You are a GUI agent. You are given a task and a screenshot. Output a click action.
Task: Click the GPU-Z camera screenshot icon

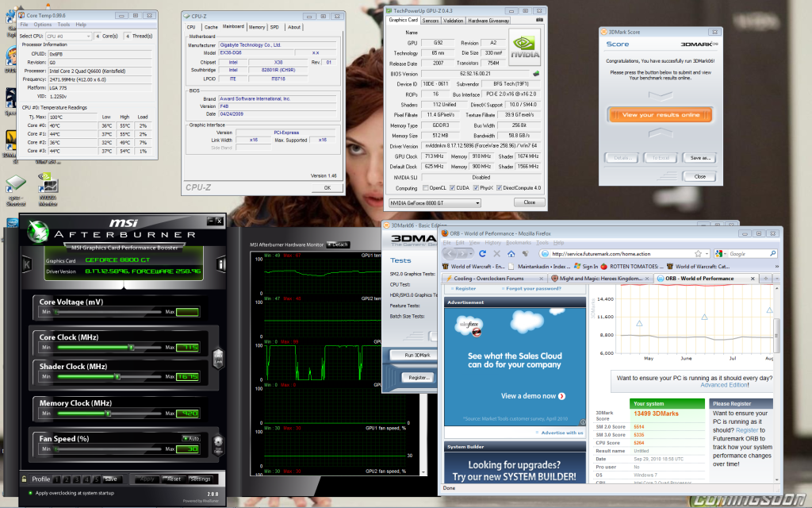(539, 20)
